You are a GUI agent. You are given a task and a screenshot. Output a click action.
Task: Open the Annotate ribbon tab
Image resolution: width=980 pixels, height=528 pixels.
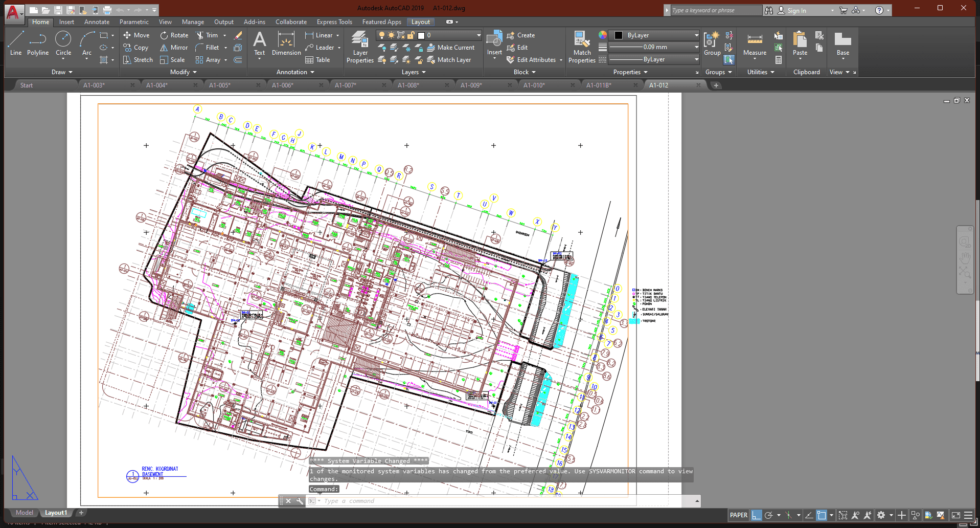point(97,22)
